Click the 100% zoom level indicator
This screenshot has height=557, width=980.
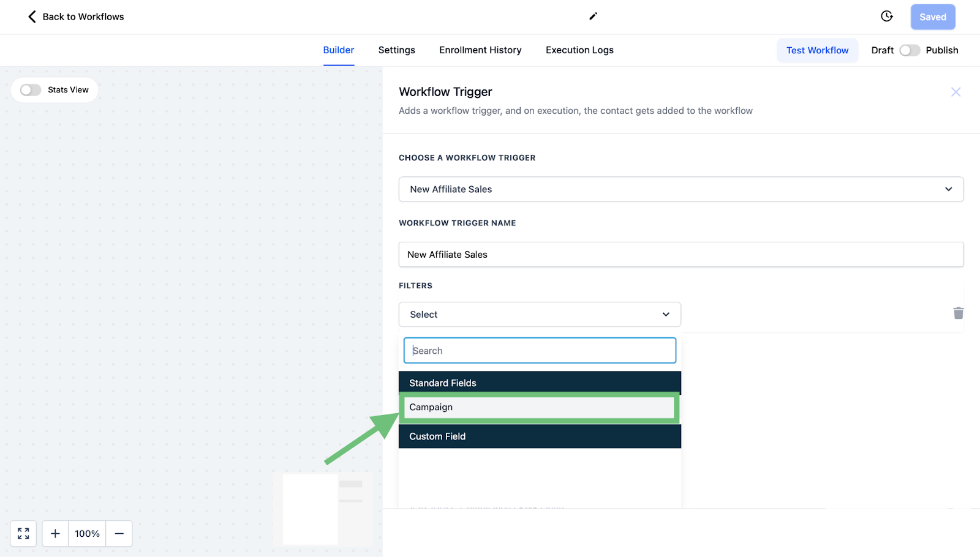click(87, 534)
